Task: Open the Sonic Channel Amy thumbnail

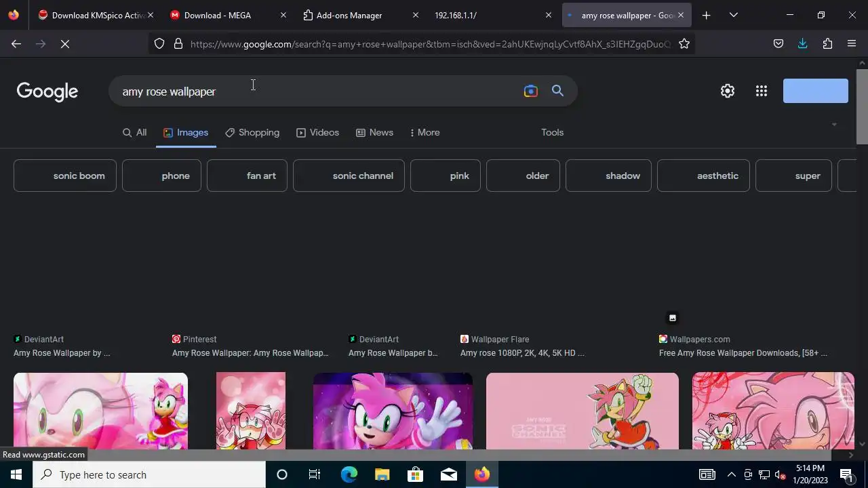Action: (x=583, y=411)
